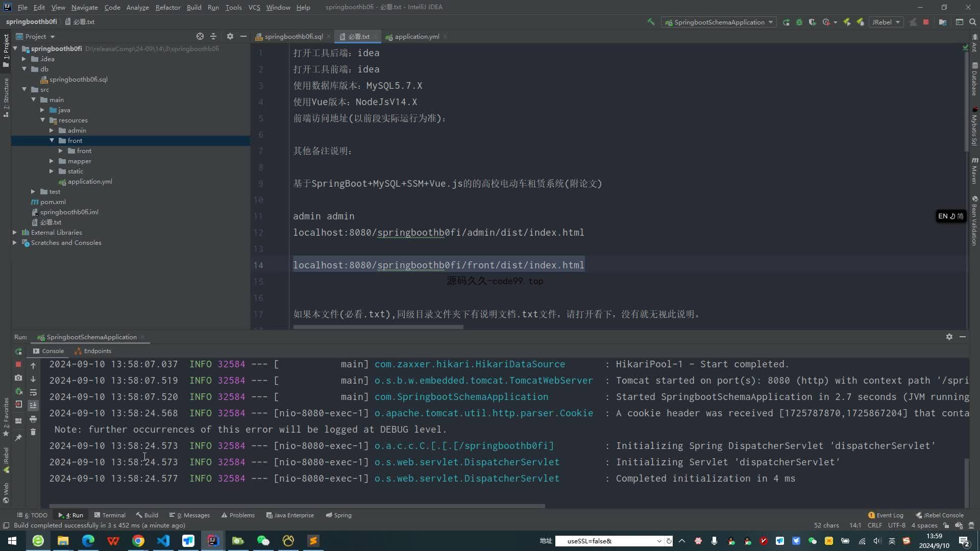This screenshot has height=551, width=980.
Task: Toggle the Database side tool window
Action: coord(974,79)
